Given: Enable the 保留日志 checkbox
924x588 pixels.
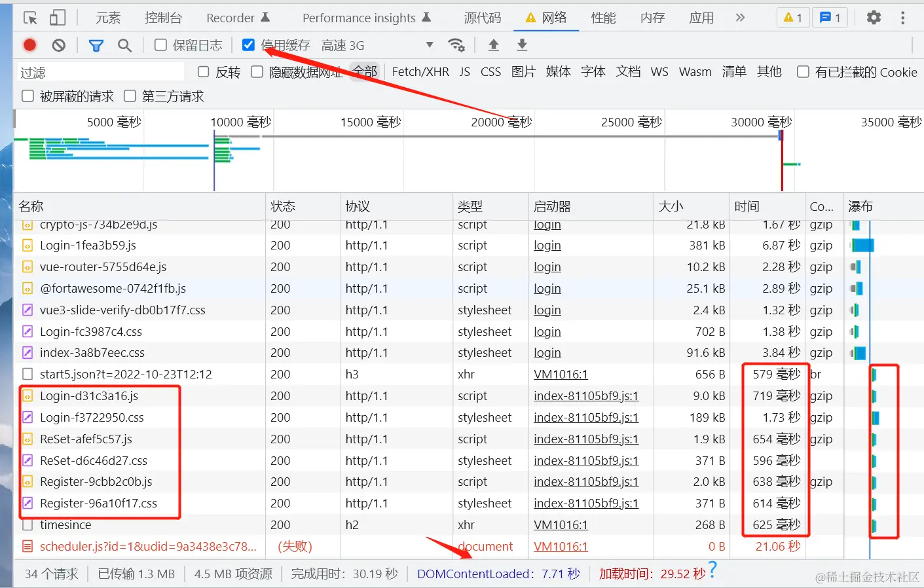Looking at the screenshot, I should coord(160,45).
